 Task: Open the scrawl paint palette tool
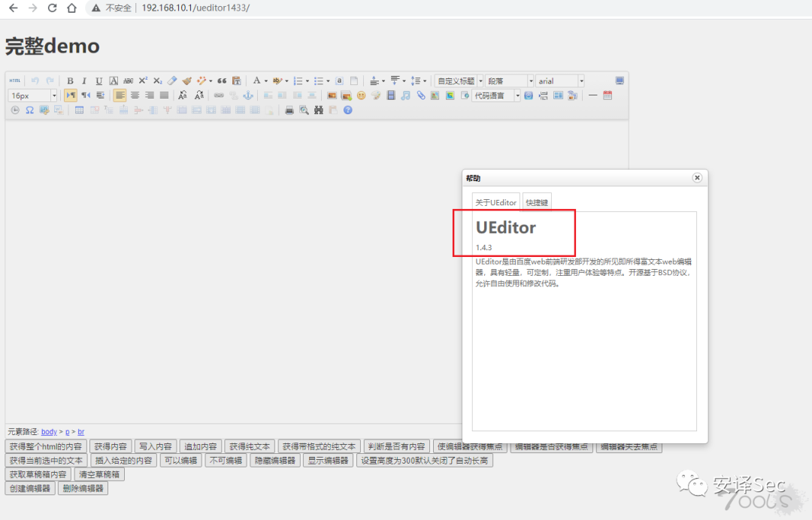click(x=376, y=95)
